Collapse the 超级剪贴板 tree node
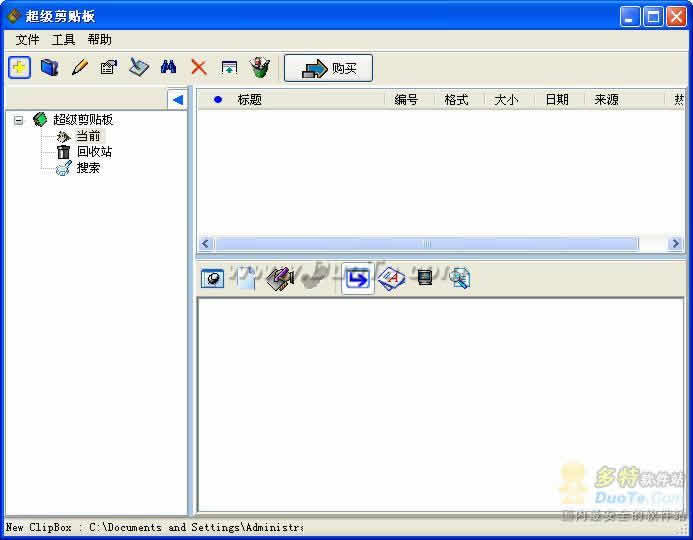The image size is (693, 540). click(18, 120)
